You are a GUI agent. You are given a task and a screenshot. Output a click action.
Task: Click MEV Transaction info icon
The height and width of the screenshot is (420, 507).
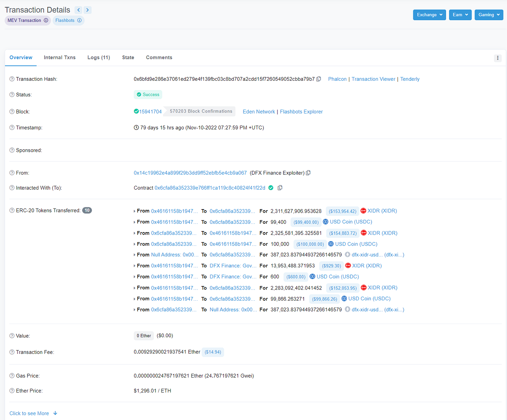[46, 21]
